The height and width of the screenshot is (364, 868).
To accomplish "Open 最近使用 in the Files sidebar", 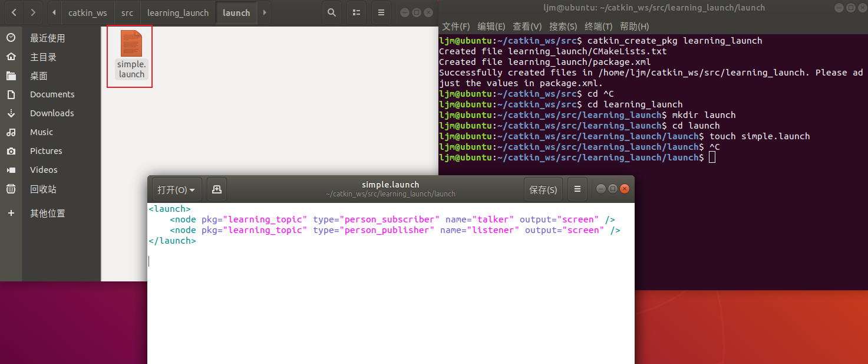I will point(48,38).
